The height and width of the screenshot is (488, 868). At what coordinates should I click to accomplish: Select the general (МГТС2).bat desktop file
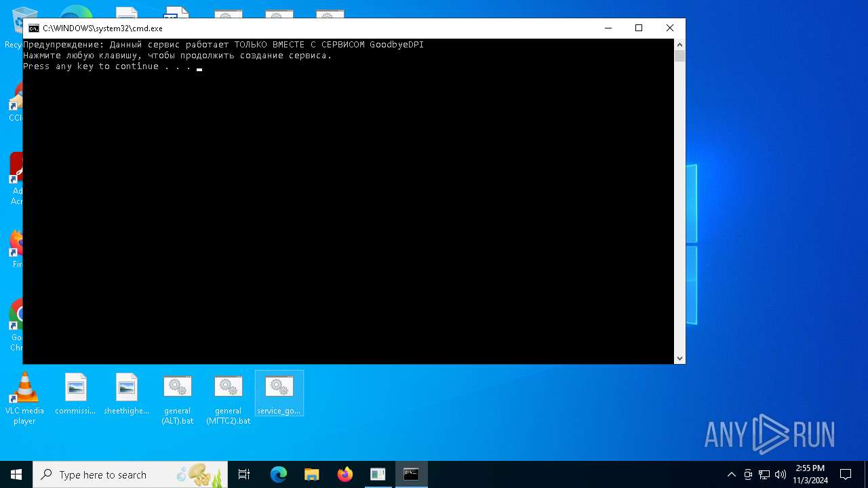228,399
